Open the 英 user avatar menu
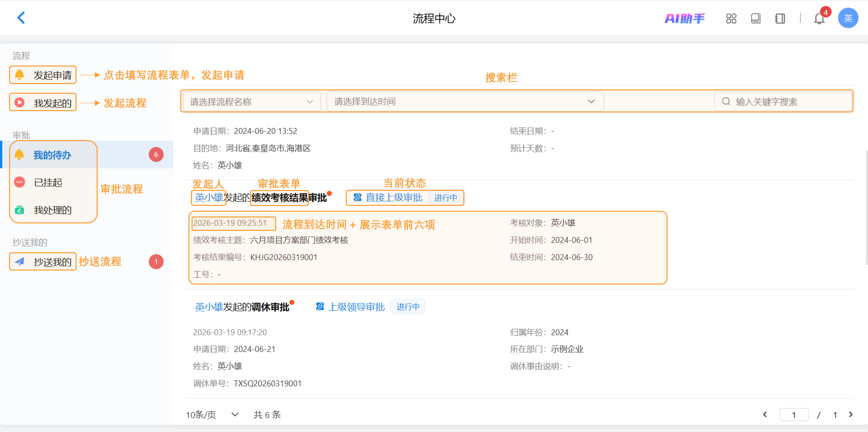This screenshot has height=432, width=868. tap(848, 18)
